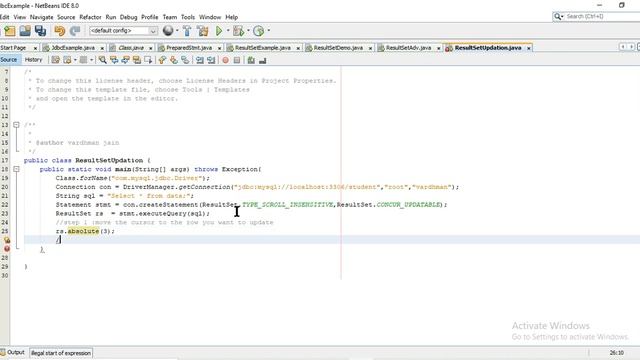Switch to ResultSetExample.java tab
640x360 pixels.
(263, 48)
